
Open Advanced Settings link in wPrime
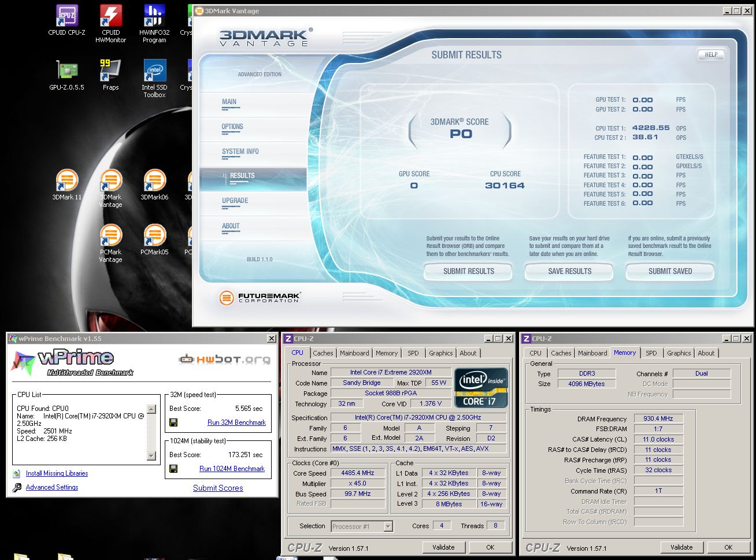(x=52, y=487)
